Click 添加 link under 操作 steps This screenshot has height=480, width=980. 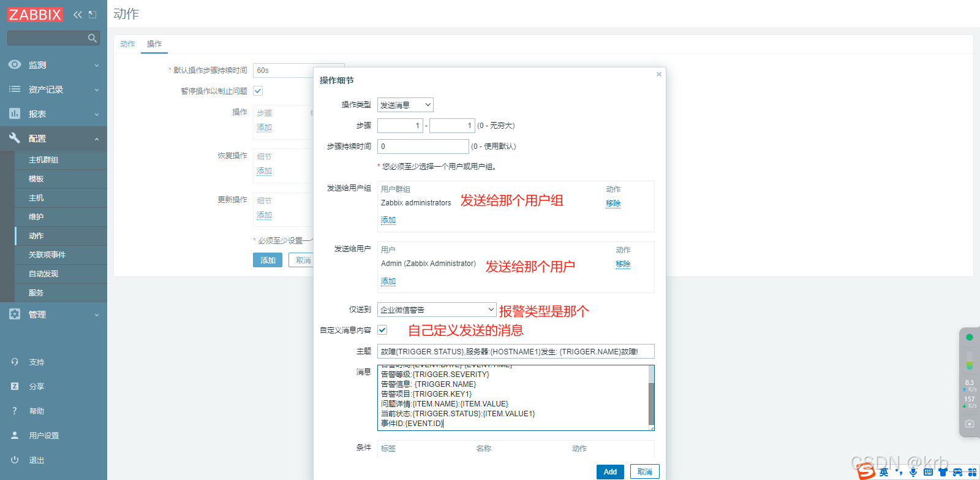264,128
